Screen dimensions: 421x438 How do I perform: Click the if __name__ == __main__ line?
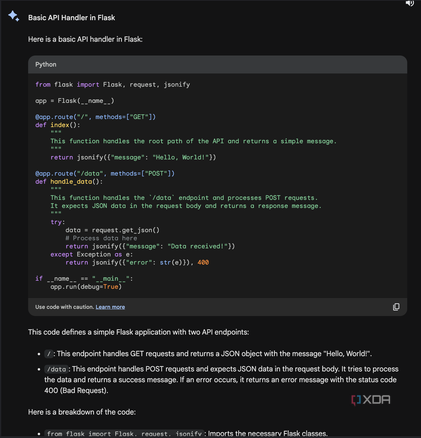(84, 279)
